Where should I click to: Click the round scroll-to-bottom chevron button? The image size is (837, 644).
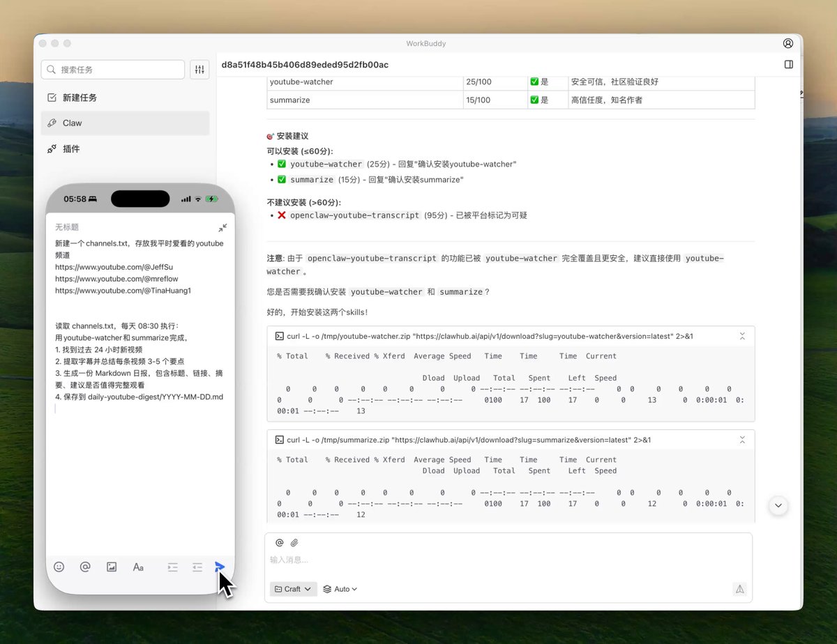click(x=778, y=505)
